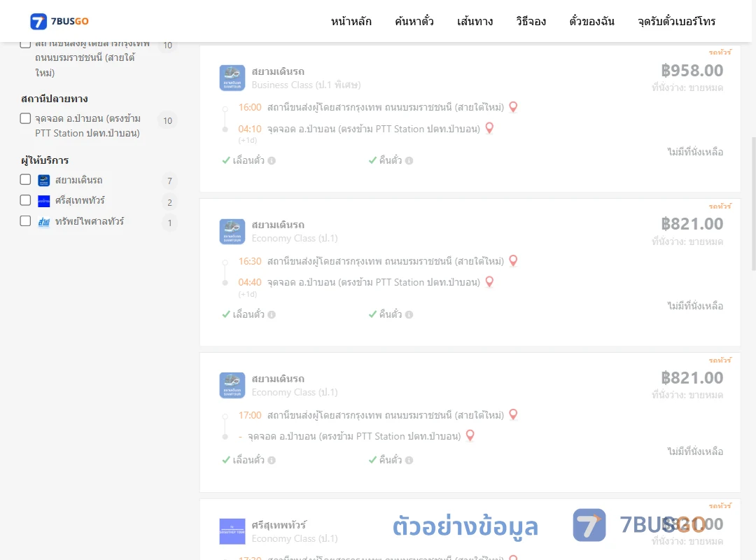Viewport: 756px width, 560px height.
Task: Open the 7BUSGO logo home link
Action: click(x=59, y=21)
